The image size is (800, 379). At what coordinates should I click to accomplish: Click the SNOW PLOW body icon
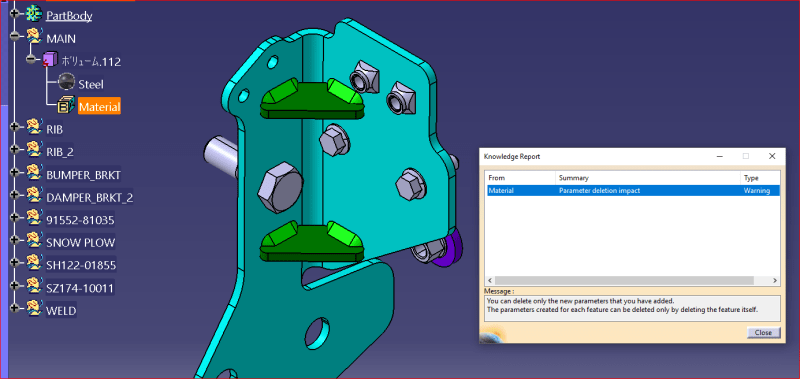click(x=34, y=242)
